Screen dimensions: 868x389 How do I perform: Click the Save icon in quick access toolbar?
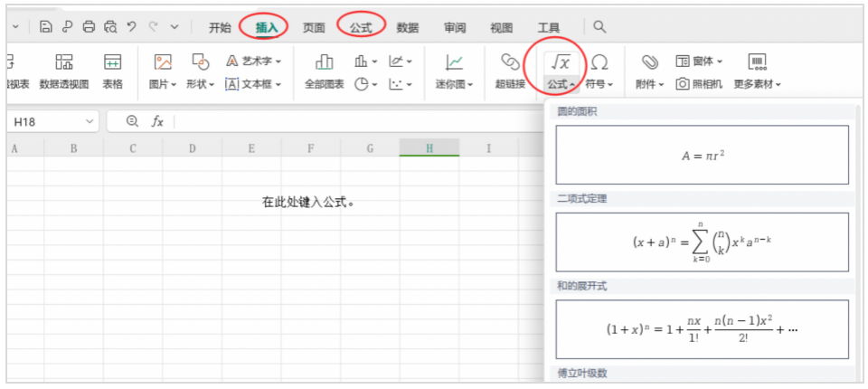pos(46,26)
